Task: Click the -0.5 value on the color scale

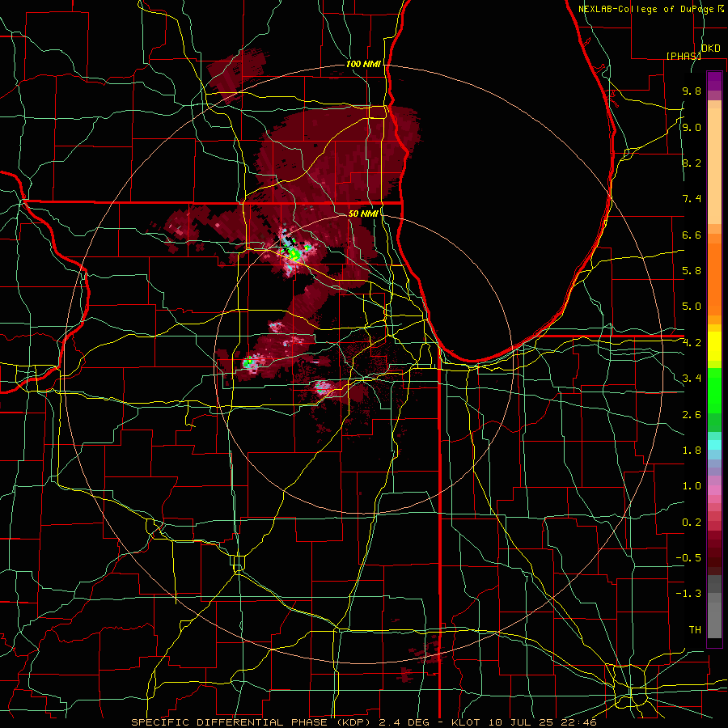Action: (688, 558)
